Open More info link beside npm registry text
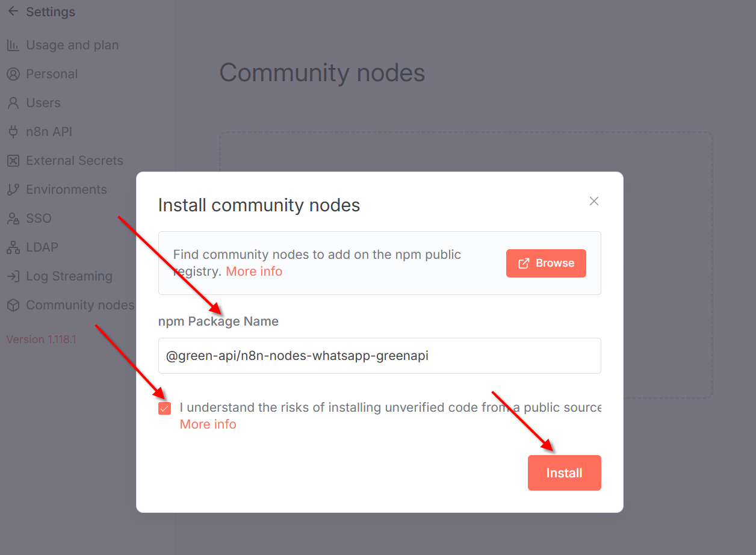This screenshot has width=756, height=555. coord(254,271)
